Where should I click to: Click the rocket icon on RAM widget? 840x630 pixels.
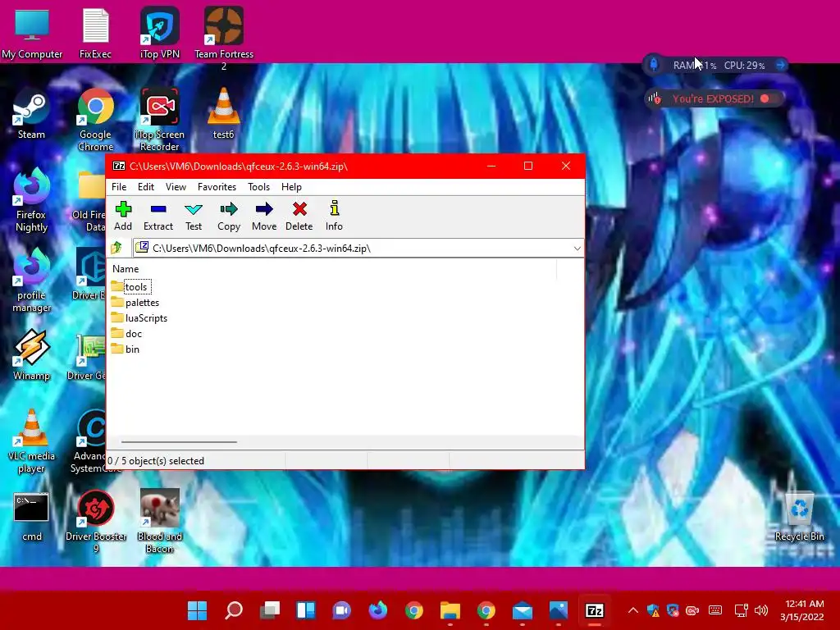click(x=654, y=65)
